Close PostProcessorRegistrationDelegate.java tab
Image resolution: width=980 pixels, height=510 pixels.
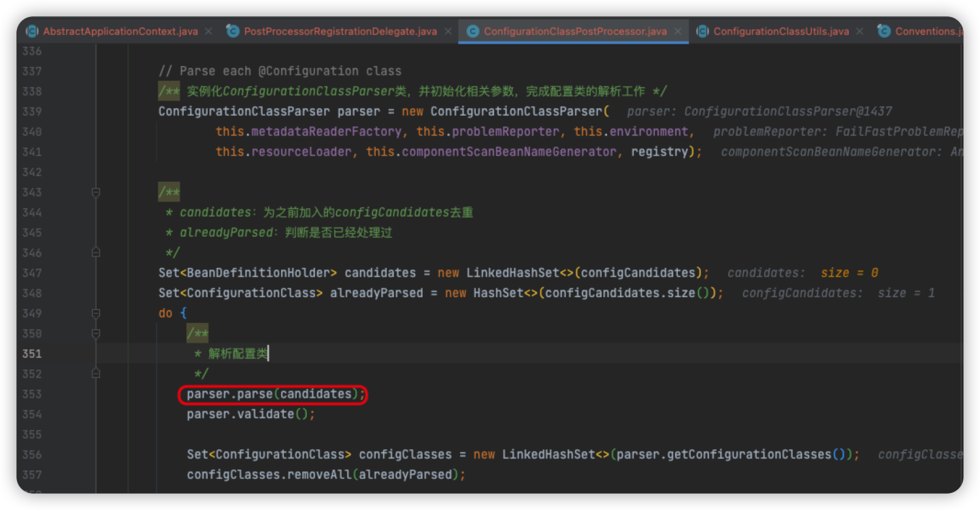click(448, 31)
